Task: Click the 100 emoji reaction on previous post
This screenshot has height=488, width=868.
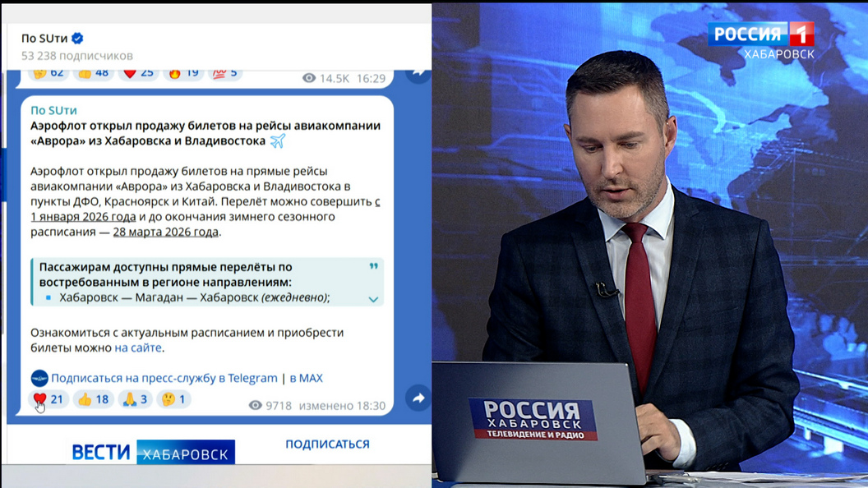Action: (224, 73)
